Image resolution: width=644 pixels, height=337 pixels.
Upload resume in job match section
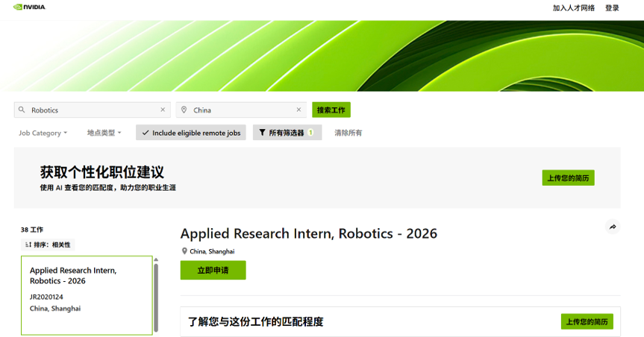click(x=587, y=321)
